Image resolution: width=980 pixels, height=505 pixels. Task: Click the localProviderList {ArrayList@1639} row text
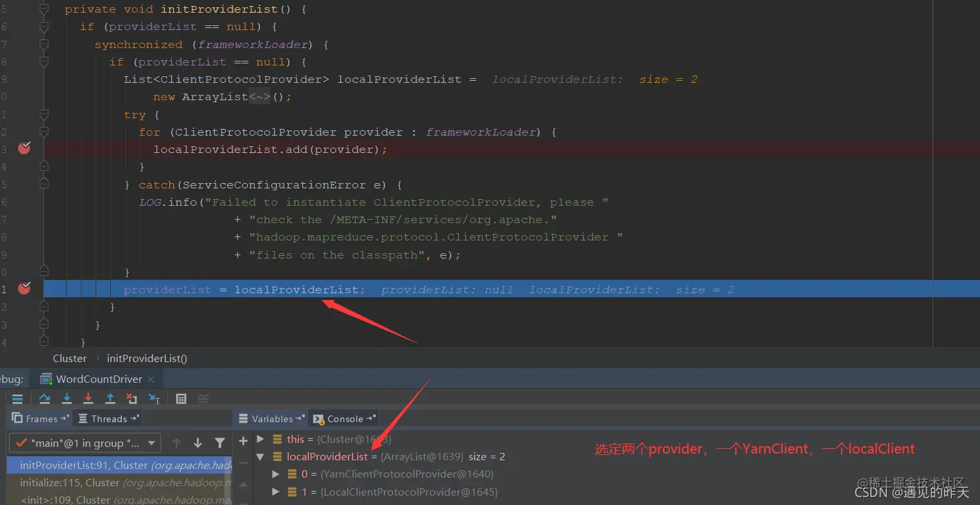[x=396, y=457]
